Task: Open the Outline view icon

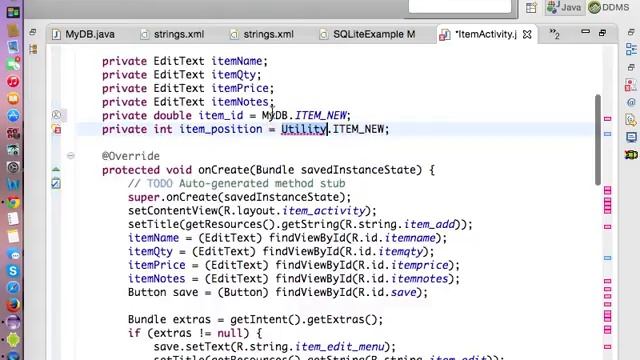Action: click(631, 49)
